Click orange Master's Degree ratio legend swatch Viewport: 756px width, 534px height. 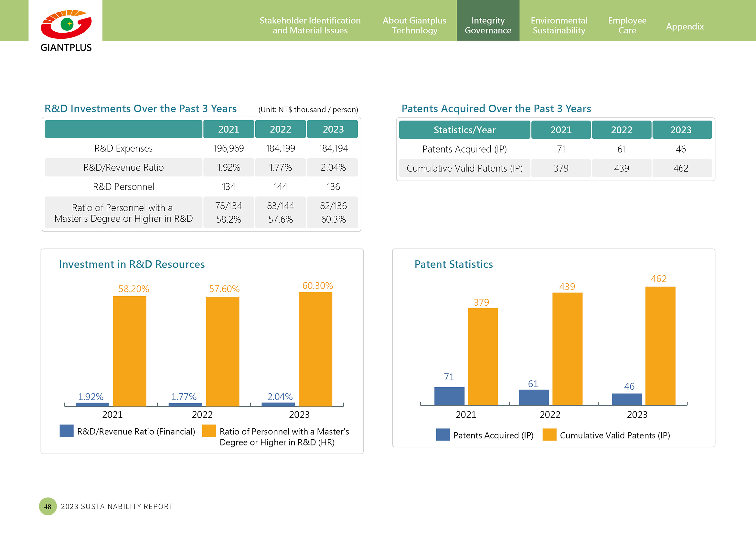pos(209,431)
